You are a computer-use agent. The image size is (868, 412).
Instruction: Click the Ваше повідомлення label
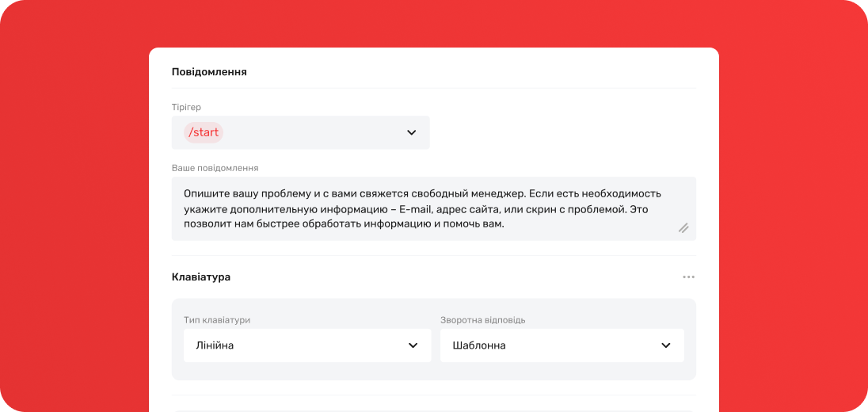pyautogui.click(x=215, y=168)
